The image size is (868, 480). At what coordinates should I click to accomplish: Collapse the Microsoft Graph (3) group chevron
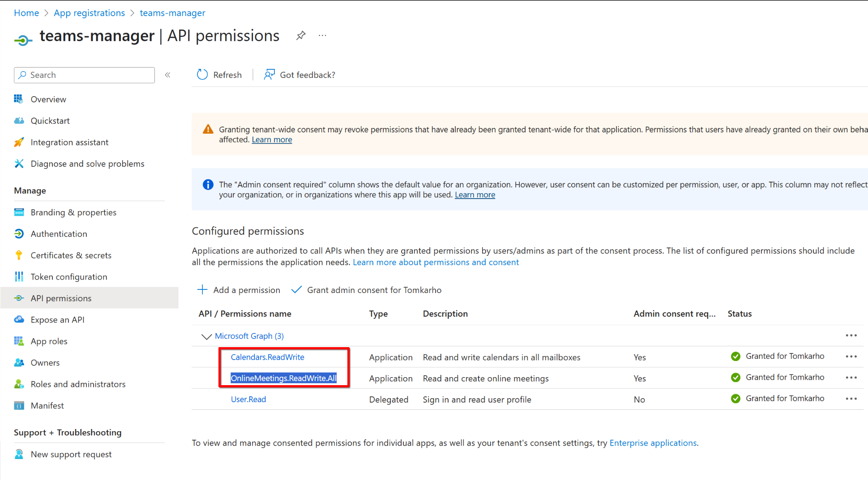(x=206, y=336)
